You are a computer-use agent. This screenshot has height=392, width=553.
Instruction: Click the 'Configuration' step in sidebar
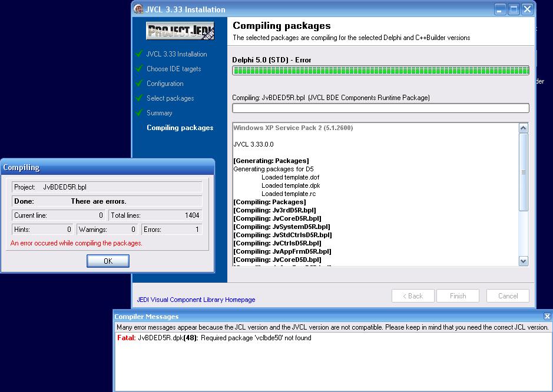pos(165,84)
